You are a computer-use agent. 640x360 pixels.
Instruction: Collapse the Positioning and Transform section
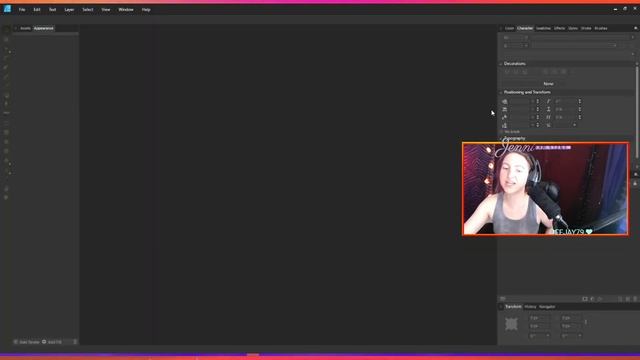[501, 92]
